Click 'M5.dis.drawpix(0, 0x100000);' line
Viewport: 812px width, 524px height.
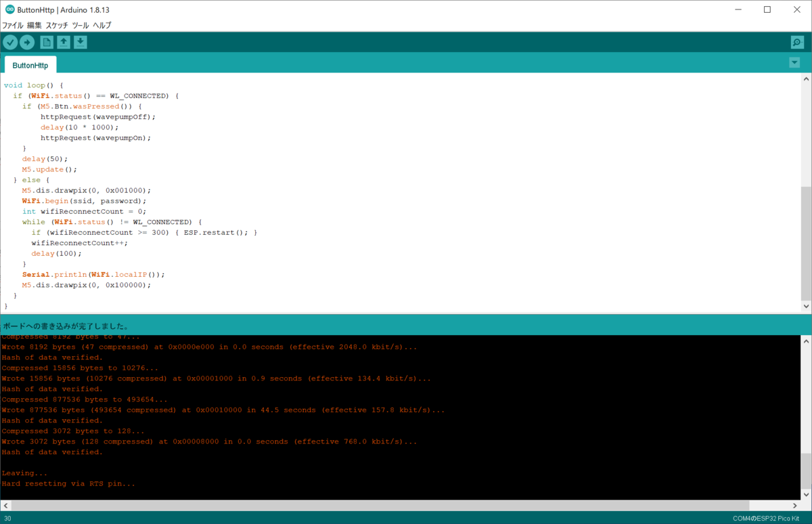point(87,285)
